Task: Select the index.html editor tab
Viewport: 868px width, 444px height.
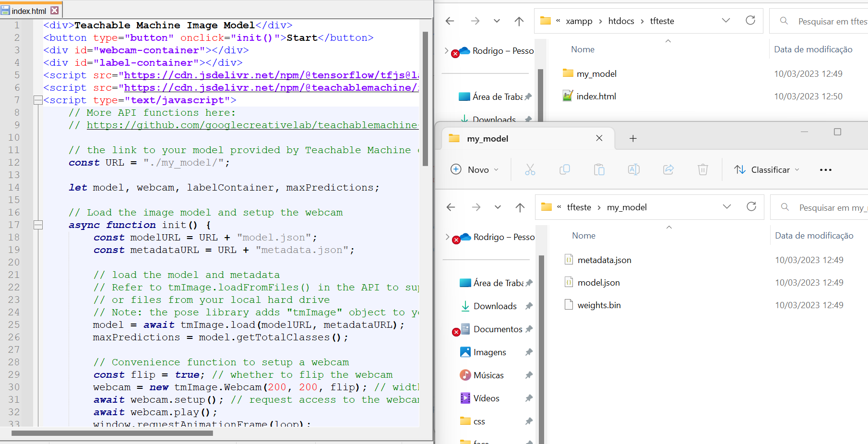Action: [28, 11]
